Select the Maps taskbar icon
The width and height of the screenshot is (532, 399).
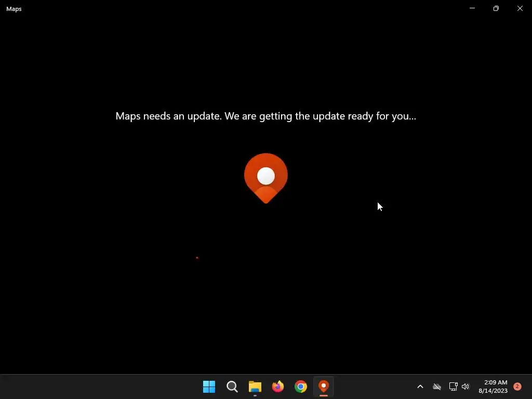point(324,387)
